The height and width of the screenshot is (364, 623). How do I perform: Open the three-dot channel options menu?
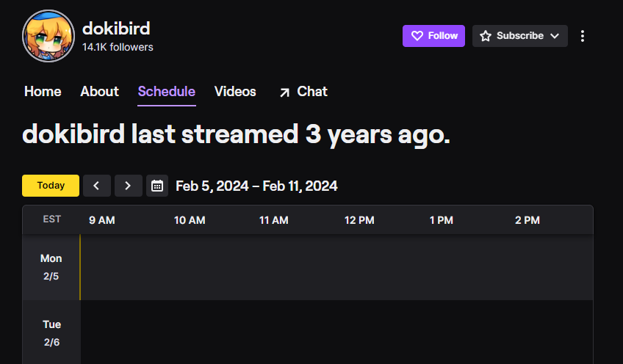(x=582, y=36)
